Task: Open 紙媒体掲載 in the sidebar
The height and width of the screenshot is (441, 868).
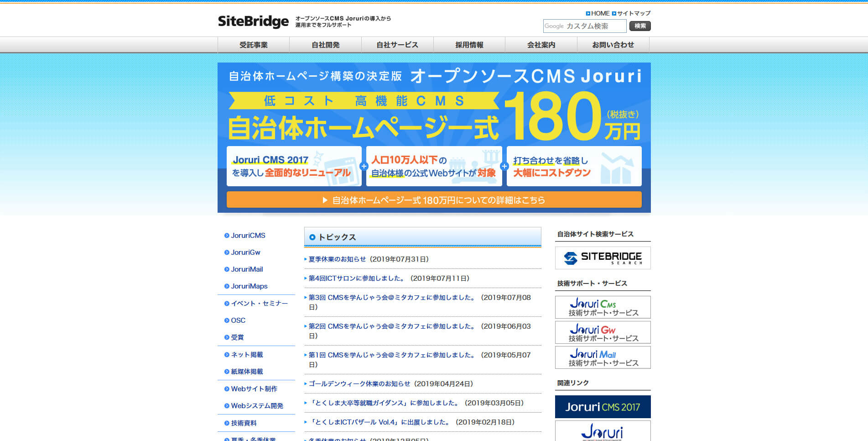Action: click(247, 372)
